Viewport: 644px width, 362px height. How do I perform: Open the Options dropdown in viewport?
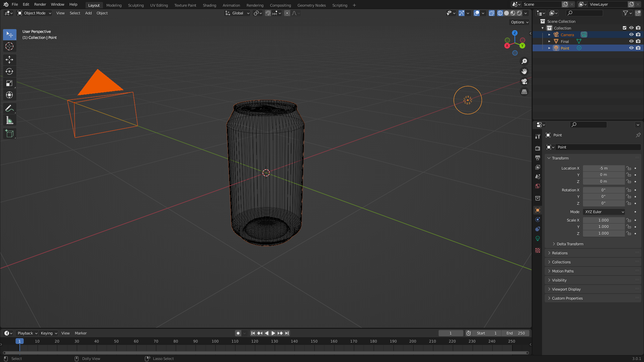[519, 22]
